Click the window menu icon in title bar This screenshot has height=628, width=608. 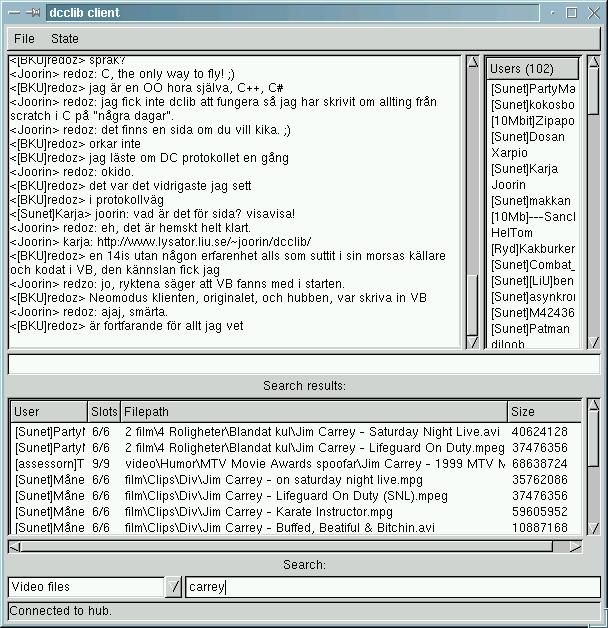[x=12, y=13]
